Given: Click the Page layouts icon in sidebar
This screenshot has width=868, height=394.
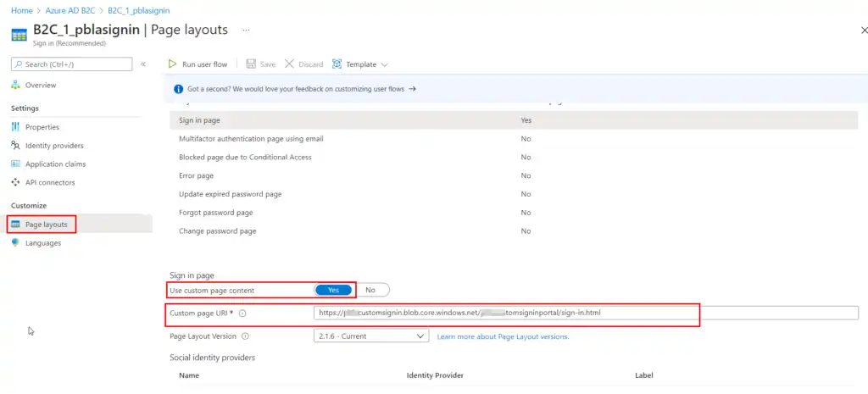Looking at the screenshot, I should pyautogui.click(x=15, y=225).
